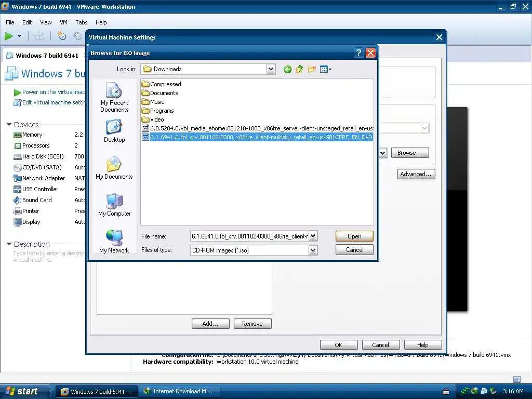Open My Computer in places bar
The height and width of the screenshot is (399, 532).
(x=114, y=205)
